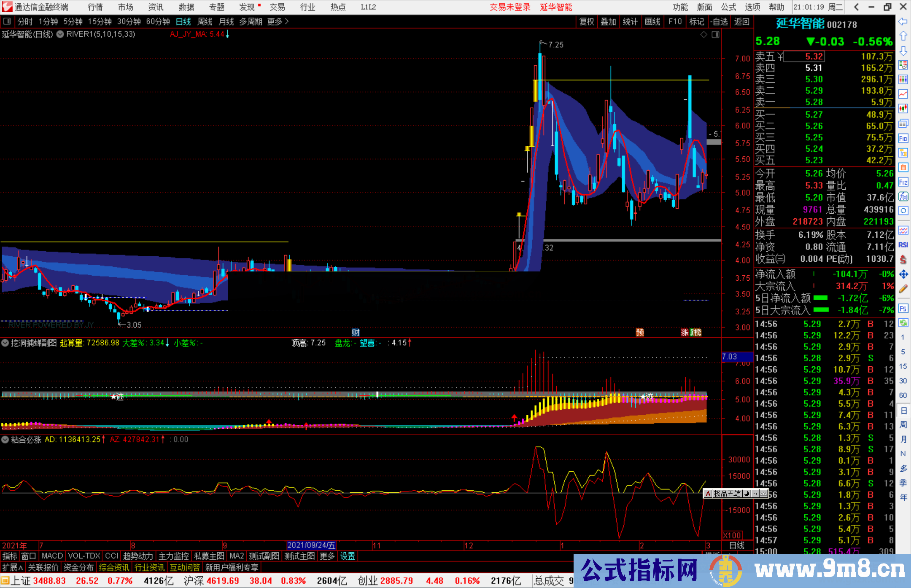Expand the 扩展 panel at bottom
Screen dimensions: 911x588
click(x=12, y=567)
